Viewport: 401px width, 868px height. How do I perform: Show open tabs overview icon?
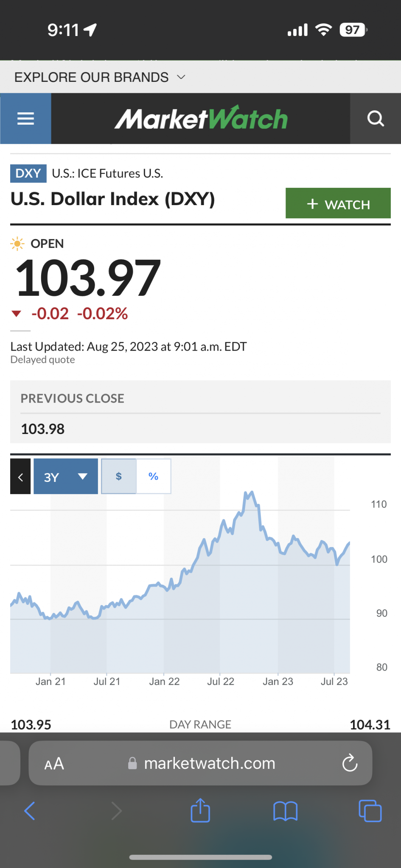point(370,811)
